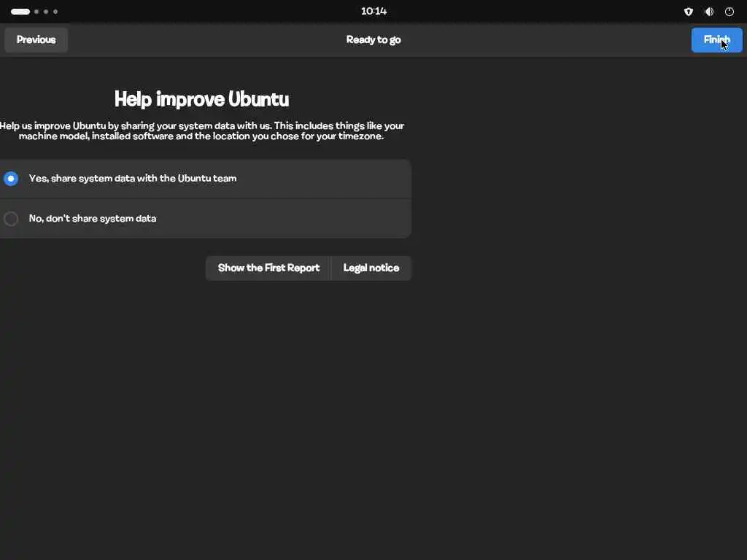Click the Help improve Ubuntu heading
Image resolution: width=747 pixels, height=560 pixels.
[201, 99]
